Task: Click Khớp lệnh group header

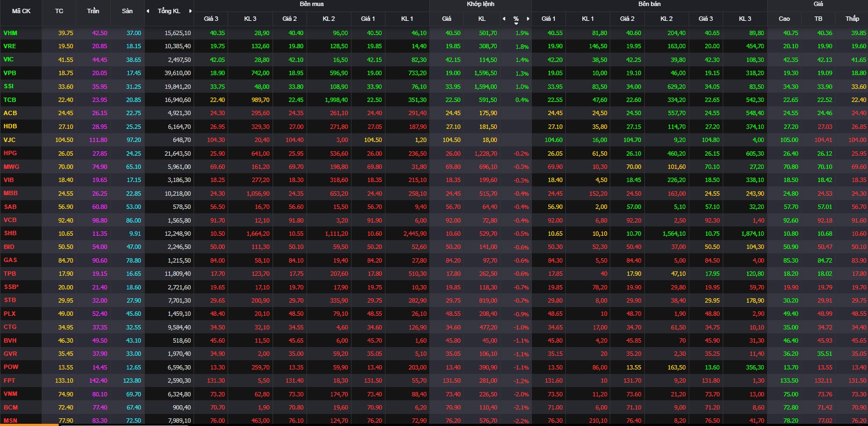Action: (480, 4)
